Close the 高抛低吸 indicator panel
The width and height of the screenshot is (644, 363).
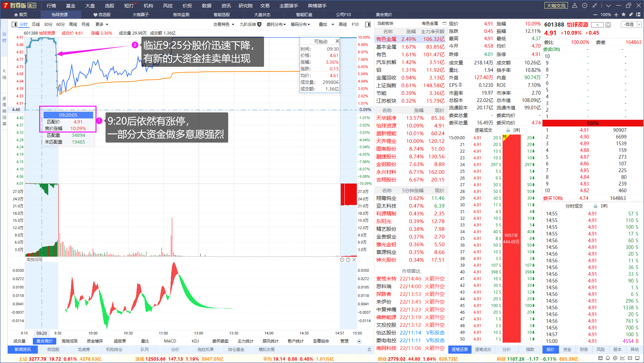point(354,260)
